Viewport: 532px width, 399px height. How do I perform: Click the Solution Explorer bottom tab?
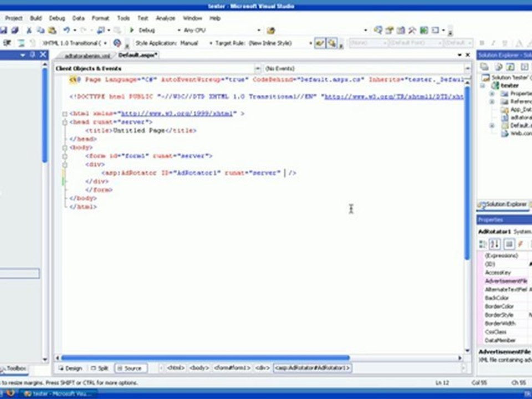click(503, 204)
